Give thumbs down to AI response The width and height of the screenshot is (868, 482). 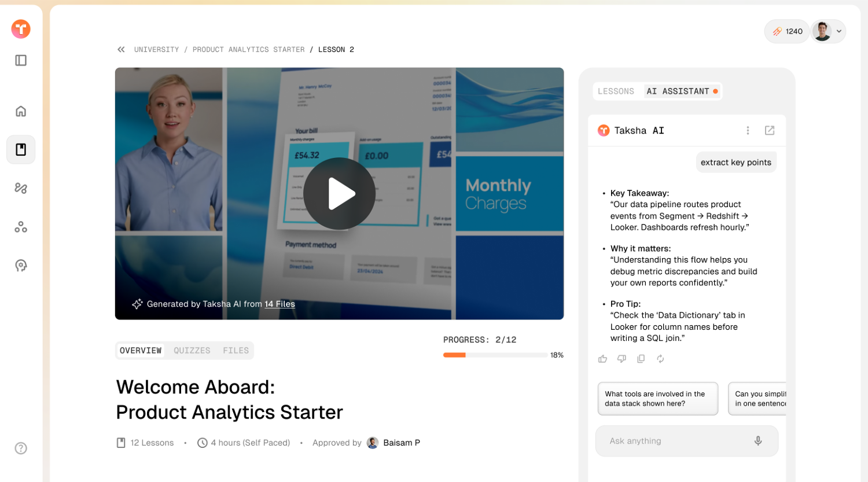tap(621, 359)
